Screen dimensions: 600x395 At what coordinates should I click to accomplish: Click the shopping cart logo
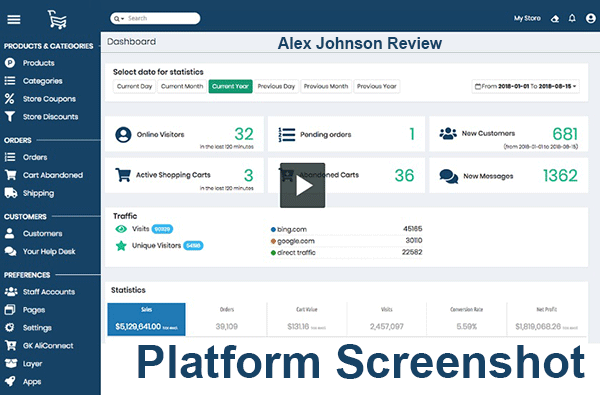pos(57,20)
